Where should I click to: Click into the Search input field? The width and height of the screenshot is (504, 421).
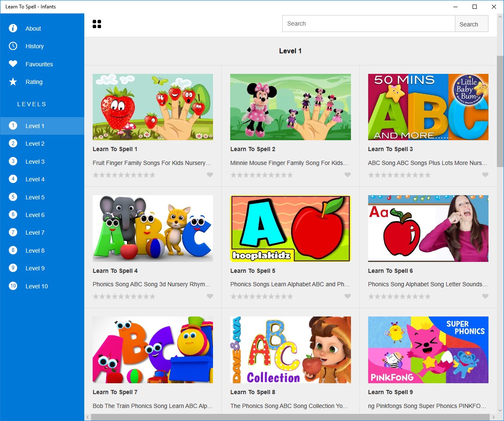[369, 24]
